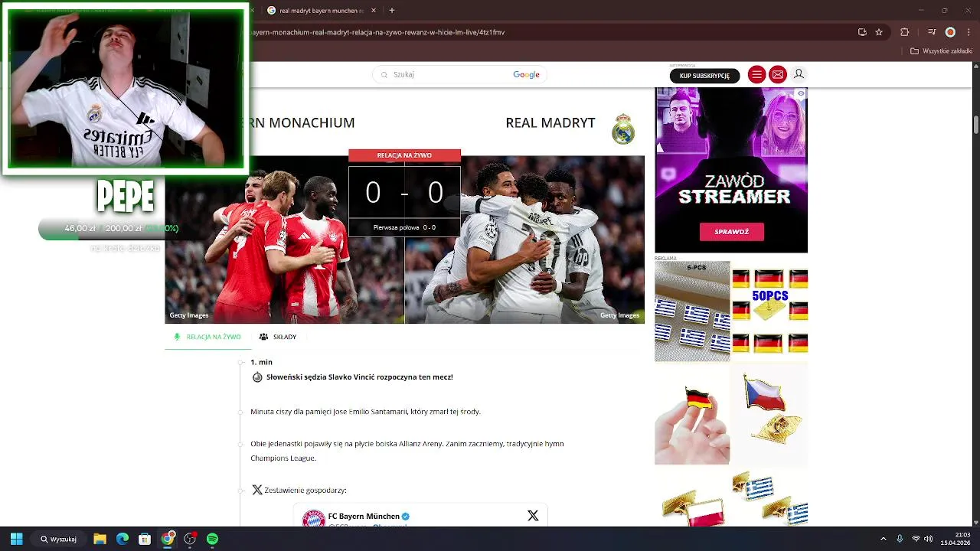Click the browser address bar URL
980x551 pixels.
[377, 32]
